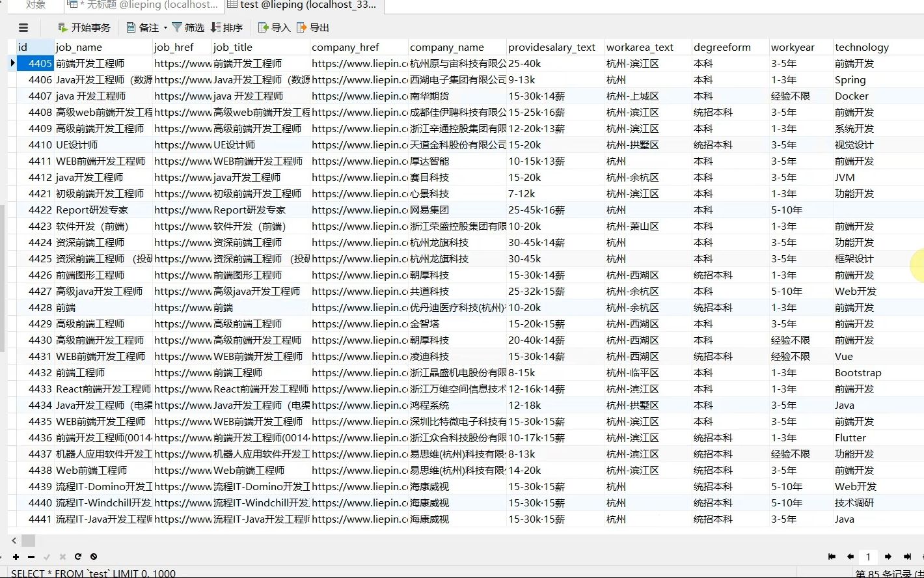This screenshot has width=924, height=578.
Task: Click the job_name column header
Action: 103,47
